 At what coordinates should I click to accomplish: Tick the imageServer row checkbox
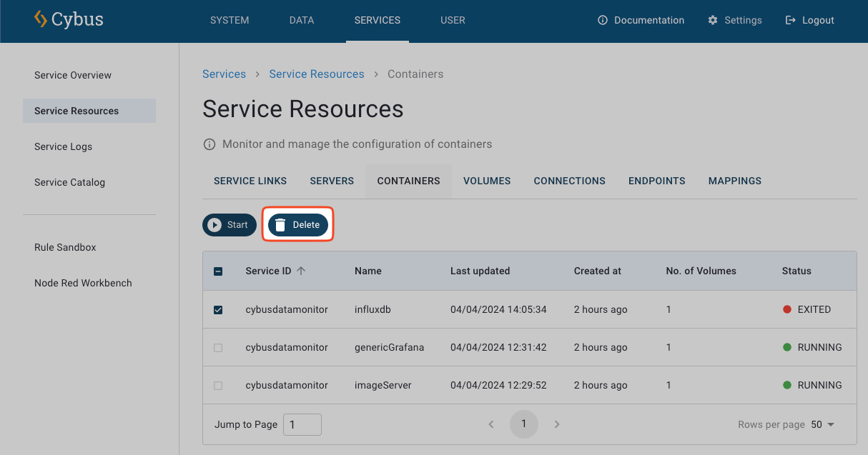(x=218, y=386)
